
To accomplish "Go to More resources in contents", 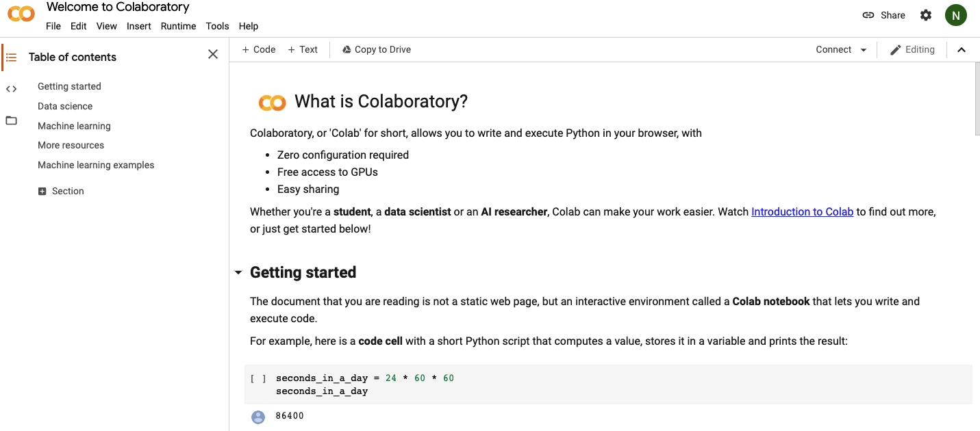I will pyautogui.click(x=71, y=145).
